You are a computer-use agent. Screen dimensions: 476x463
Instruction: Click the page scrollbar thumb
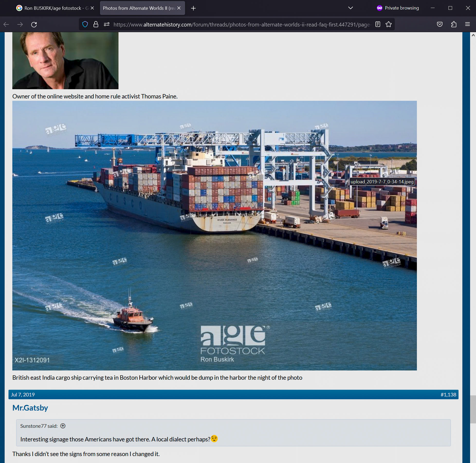473,409
